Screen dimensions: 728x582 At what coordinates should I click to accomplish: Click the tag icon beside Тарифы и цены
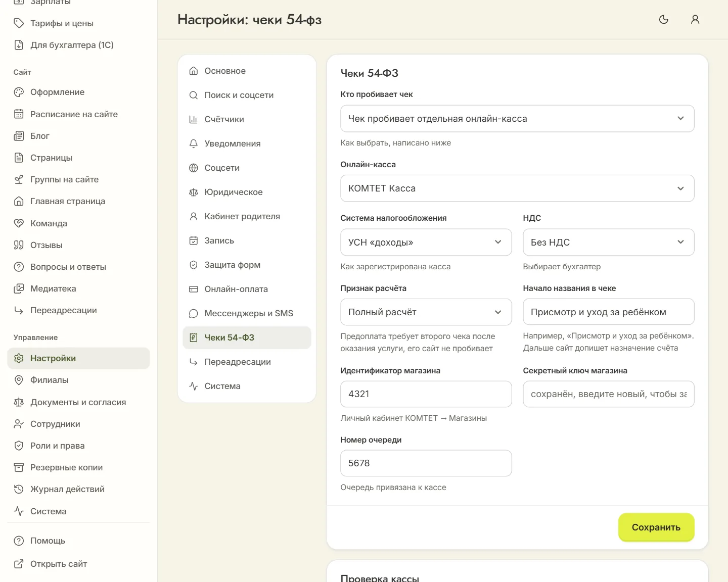tap(19, 23)
